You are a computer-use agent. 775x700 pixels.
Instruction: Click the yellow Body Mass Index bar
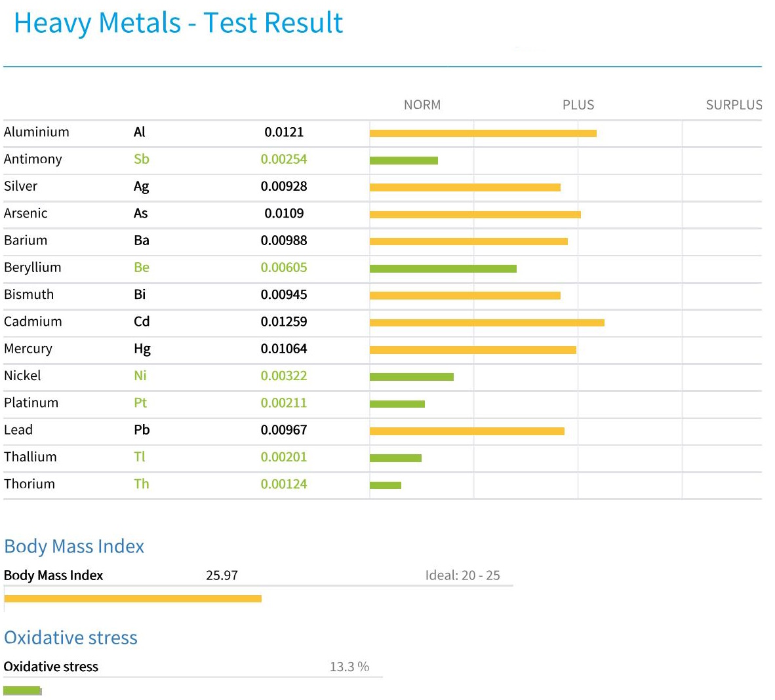[132, 598]
